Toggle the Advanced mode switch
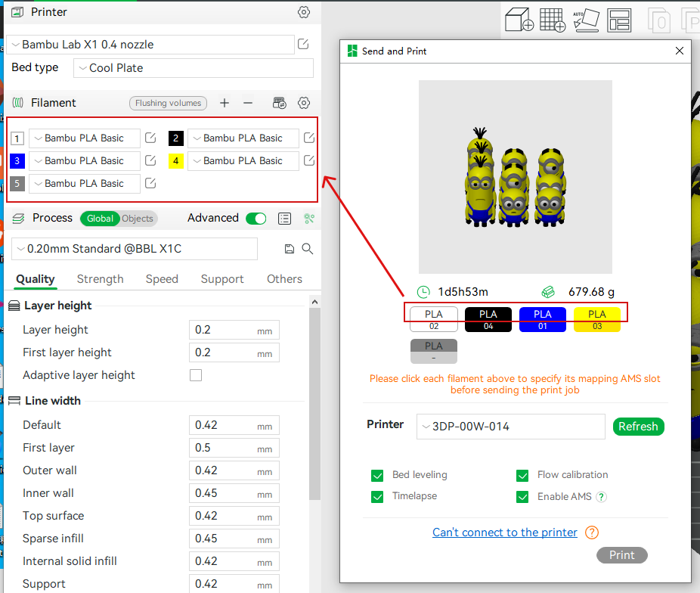 point(256,219)
